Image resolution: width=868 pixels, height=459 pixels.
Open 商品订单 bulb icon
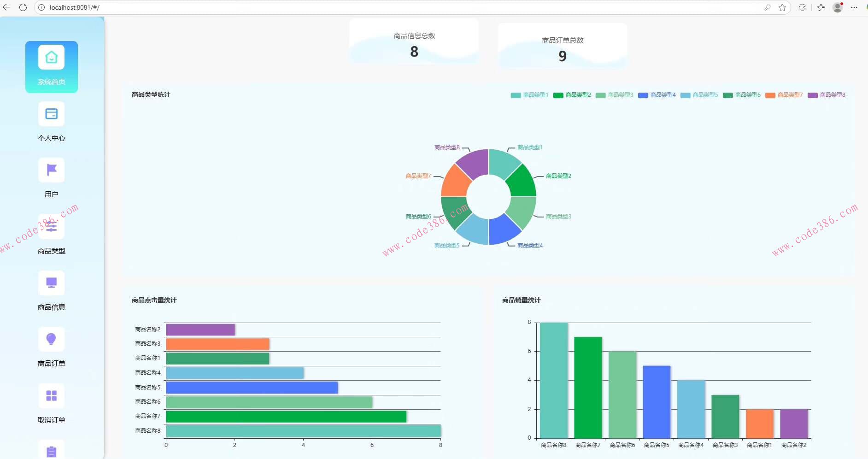[52, 339]
